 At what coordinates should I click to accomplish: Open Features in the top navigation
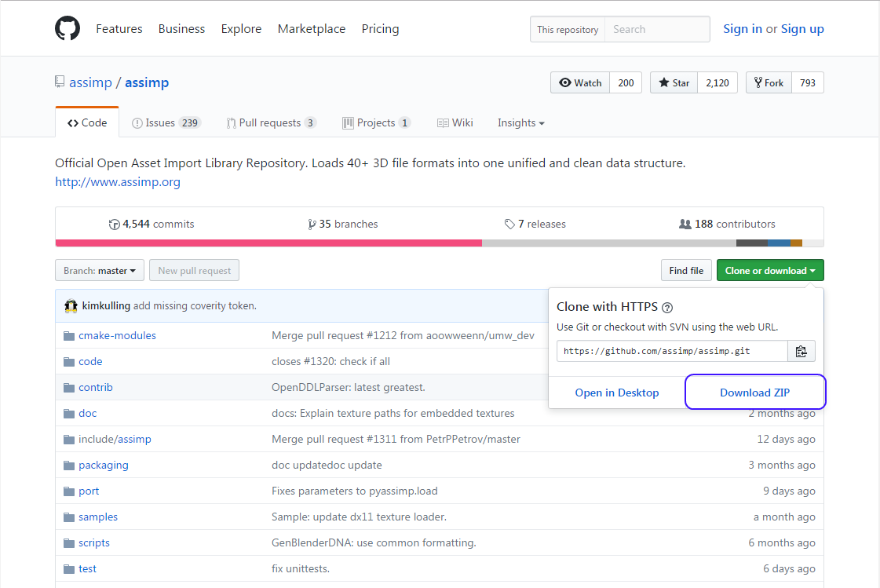[x=119, y=28]
